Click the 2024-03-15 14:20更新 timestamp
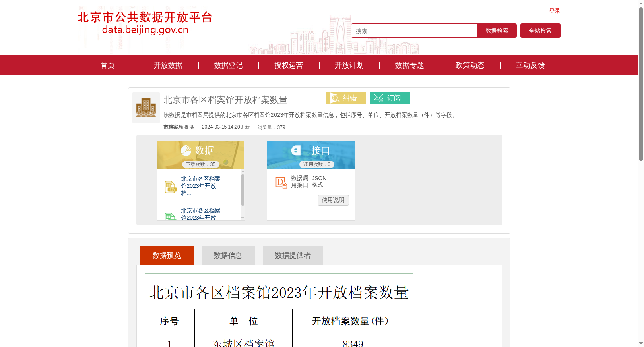Screen dimensions: 644x347 tap(226, 127)
